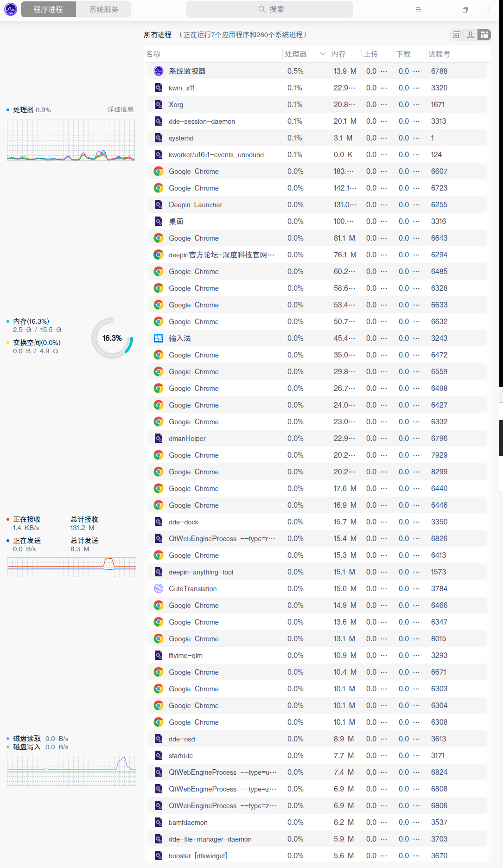Click the CPU usage graph
The height and width of the screenshot is (868, 503).
(x=71, y=140)
